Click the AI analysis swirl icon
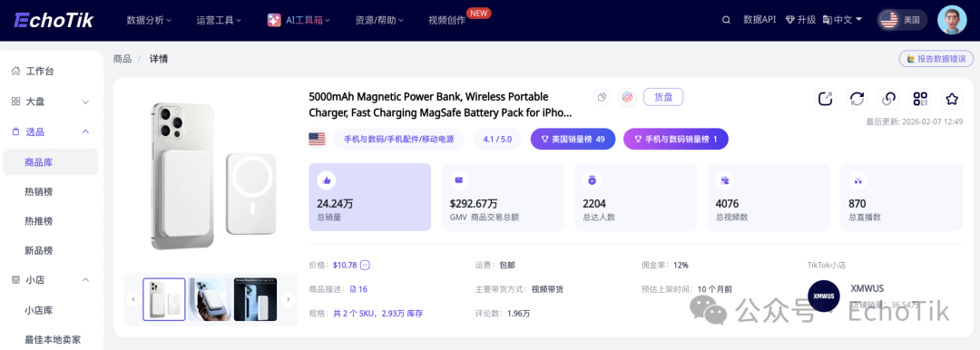This screenshot has width=980, height=350. click(628, 97)
